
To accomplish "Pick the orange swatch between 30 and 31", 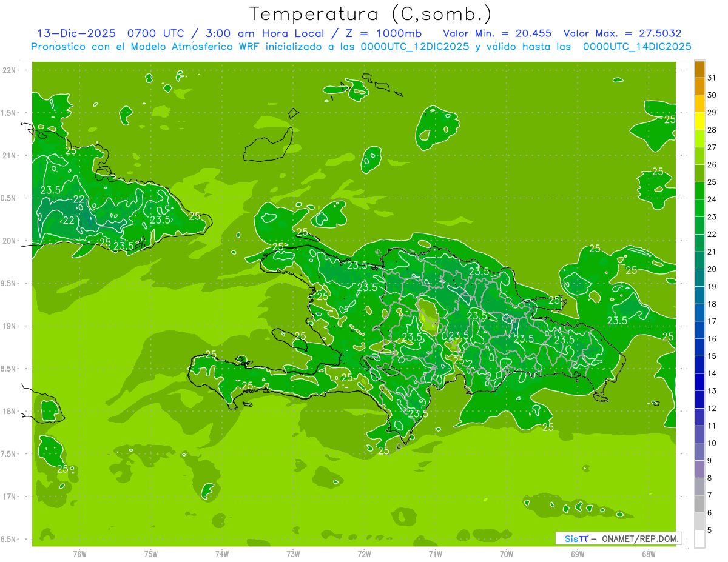I will coord(699,87).
